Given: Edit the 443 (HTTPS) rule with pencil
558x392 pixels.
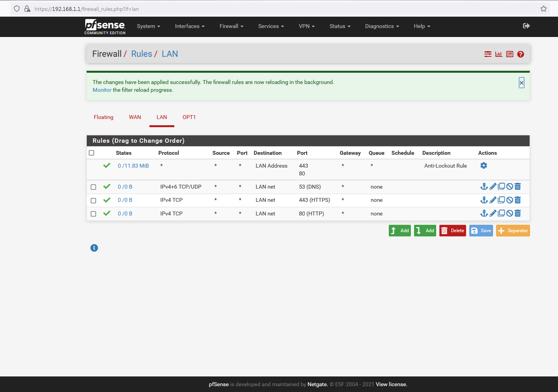Looking at the screenshot, I should coord(493,200).
